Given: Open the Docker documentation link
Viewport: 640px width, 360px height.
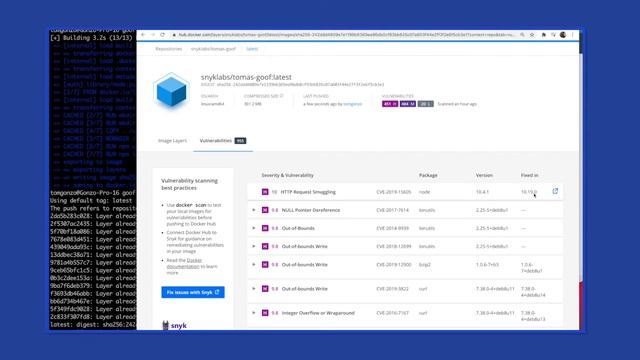Looking at the screenshot, I should tap(184, 263).
